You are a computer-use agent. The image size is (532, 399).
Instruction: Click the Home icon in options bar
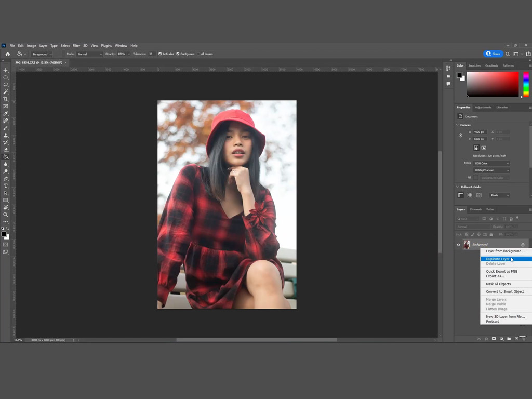click(x=7, y=54)
